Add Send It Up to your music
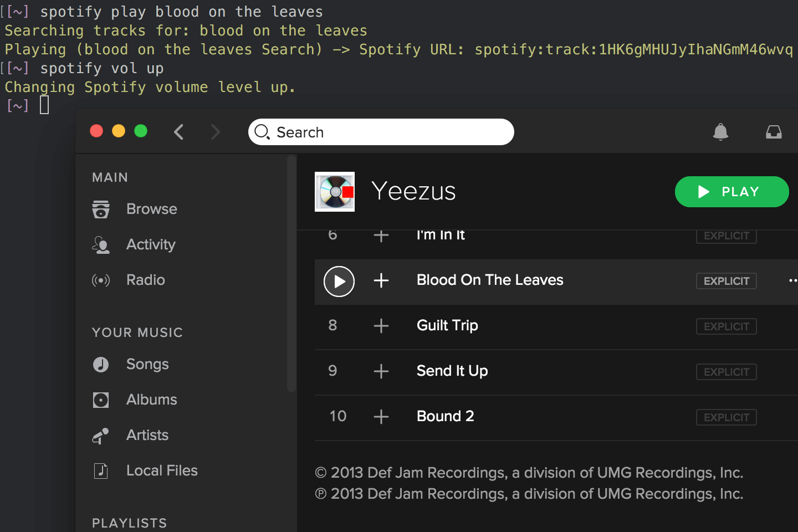The image size is (798, 532). point(381,372)
